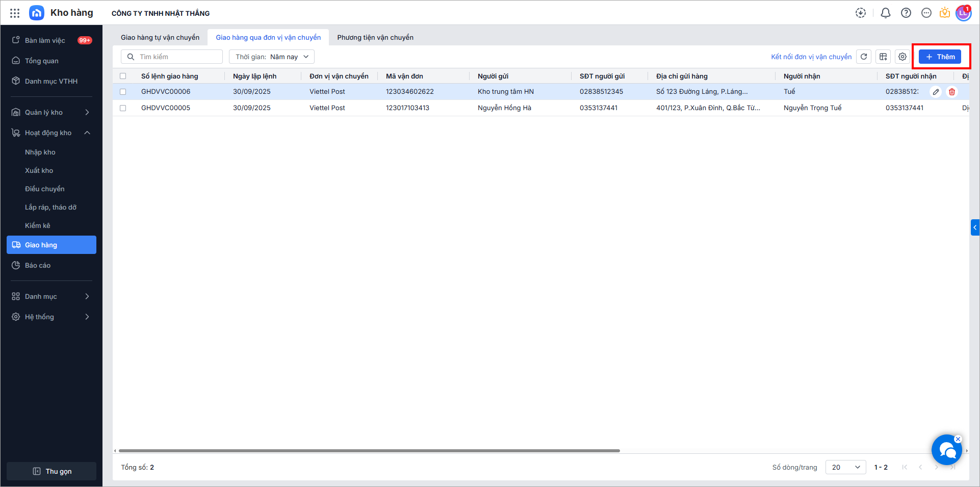This screenshot has width=980, height=487.
Task: Open the floating chat support bubble
Action: 946,450
